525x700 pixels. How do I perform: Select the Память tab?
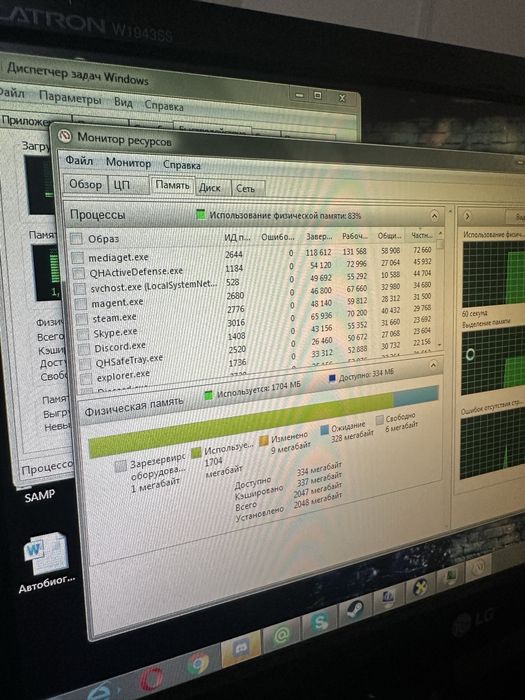[x=172, y=185]
